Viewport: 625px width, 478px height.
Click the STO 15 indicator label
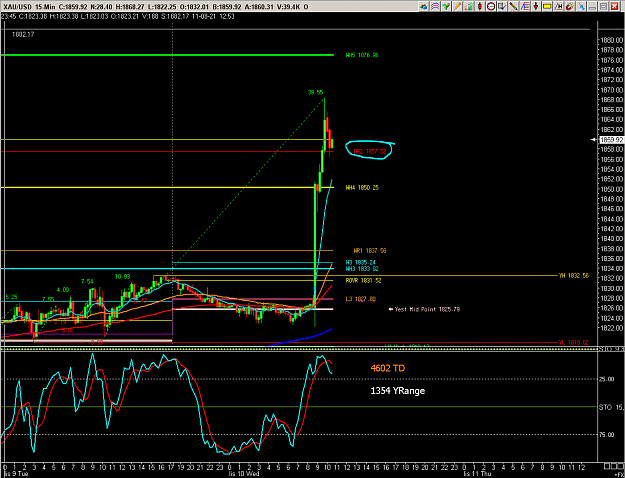pos(611,407)
